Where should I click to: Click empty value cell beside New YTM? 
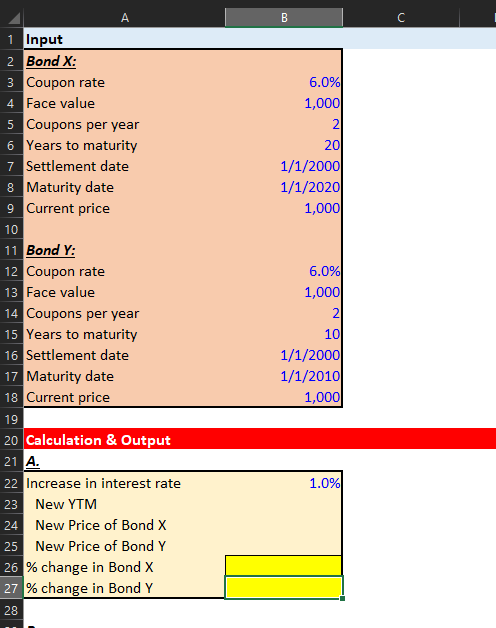coord(283,504)
